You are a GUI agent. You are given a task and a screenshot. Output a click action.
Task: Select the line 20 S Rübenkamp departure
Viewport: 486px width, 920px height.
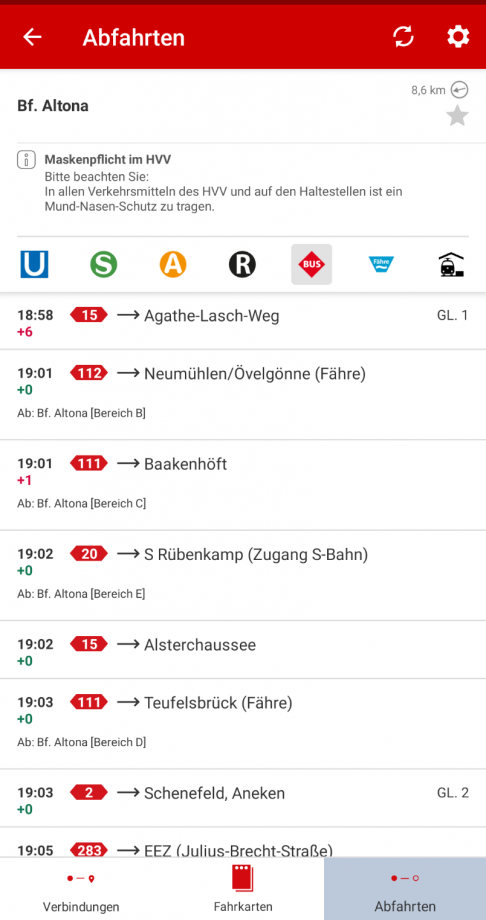click(243, 576)
